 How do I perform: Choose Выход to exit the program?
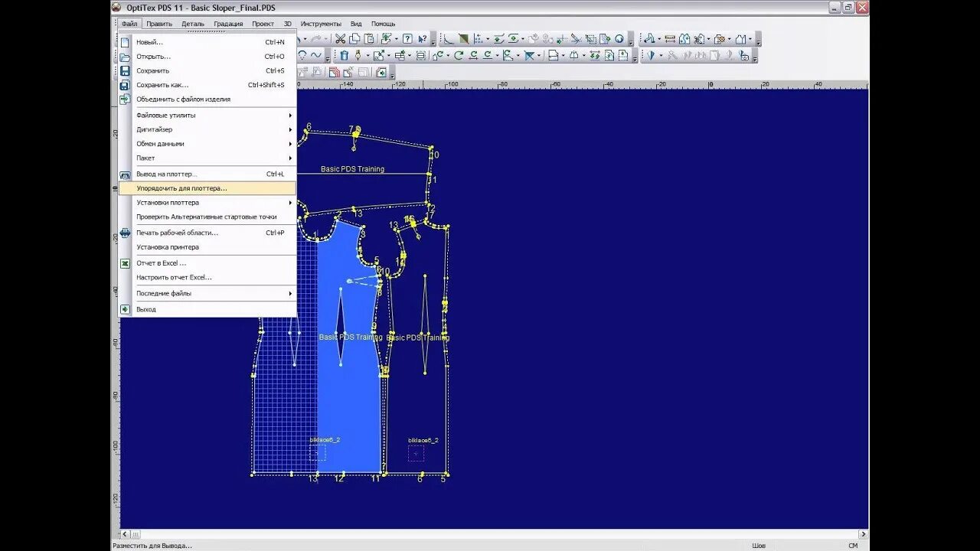pos(207,309)
